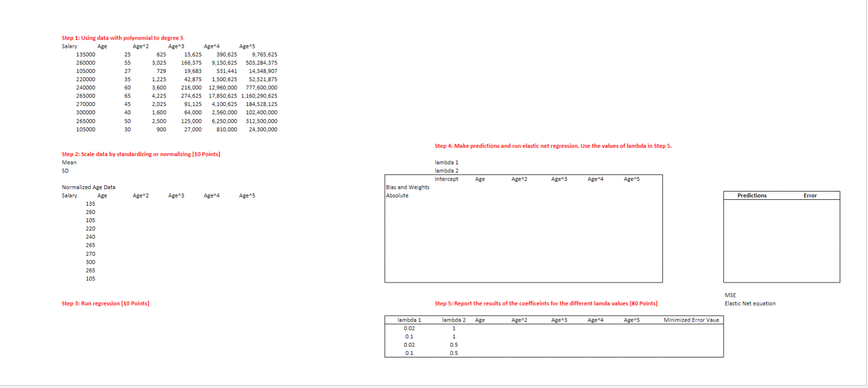Select the Age^4 cell 9,150,625
Image resolution: width=868 pixels, height=388 pixels.
(x=224, y=63)
